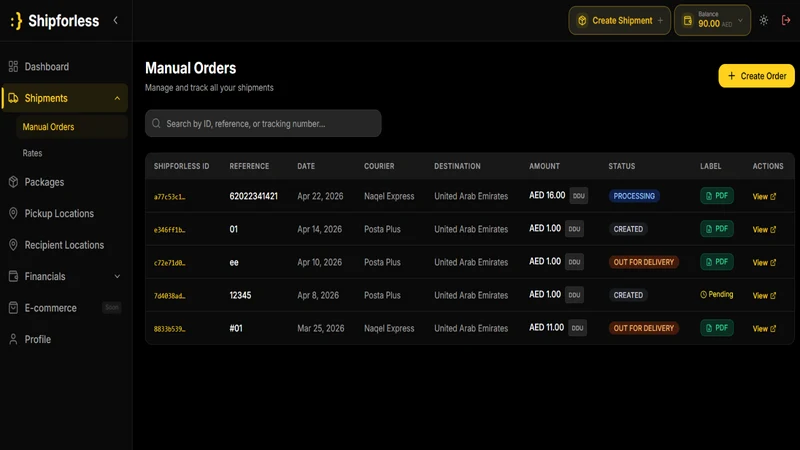
Task: Click shipment ID 8833b539
Action: (x=169, y=329)
